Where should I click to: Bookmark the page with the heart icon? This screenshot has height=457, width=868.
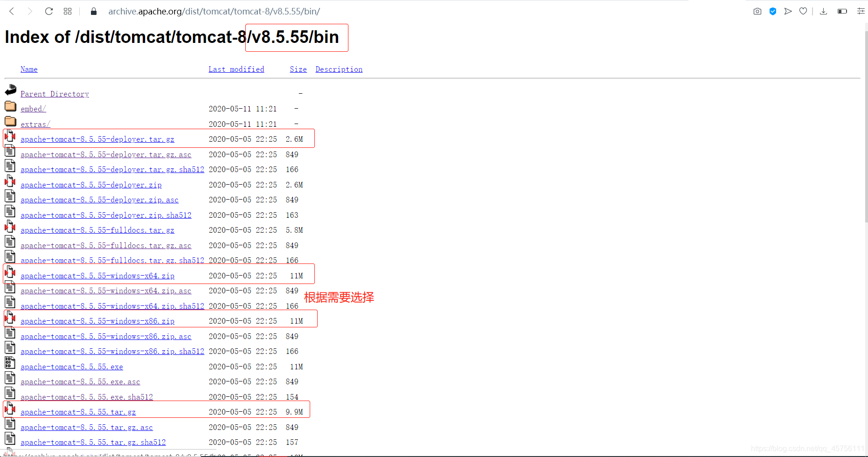(803, 11)
